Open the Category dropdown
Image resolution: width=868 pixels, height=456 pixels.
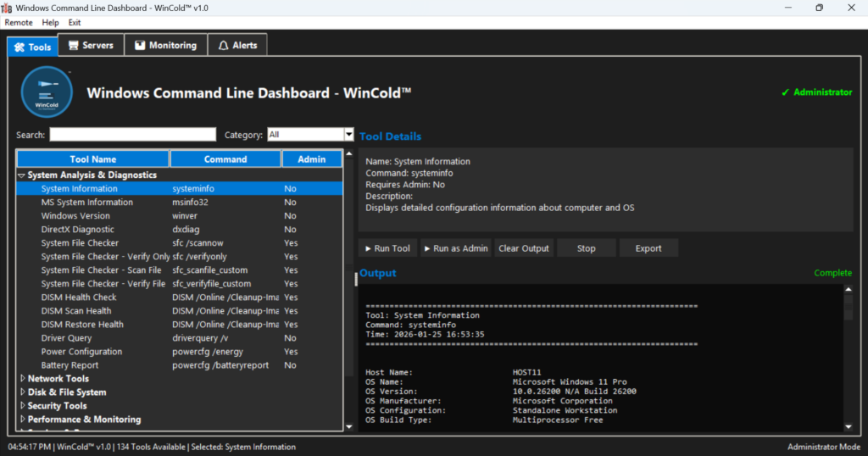pos(348,135)
